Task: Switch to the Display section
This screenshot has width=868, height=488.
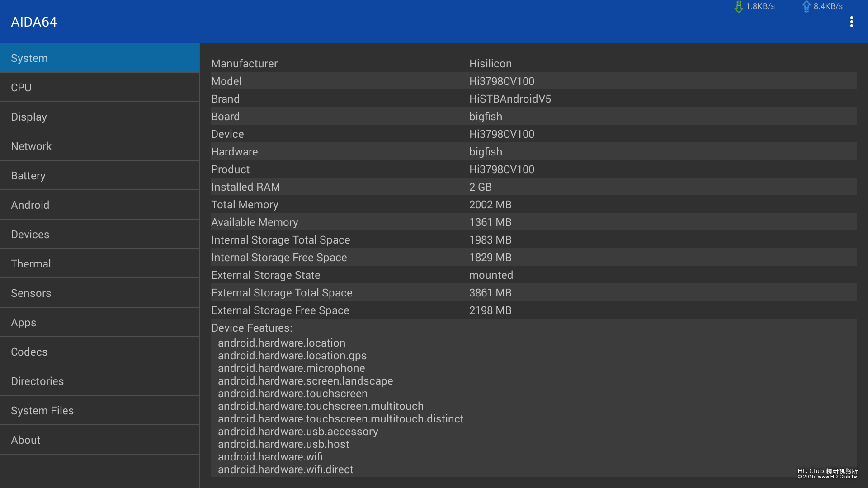Action: click(99, 117)
